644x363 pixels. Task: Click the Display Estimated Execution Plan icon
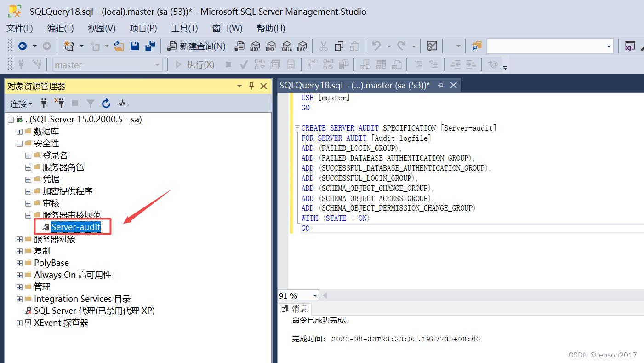click(x=259, y=65)
